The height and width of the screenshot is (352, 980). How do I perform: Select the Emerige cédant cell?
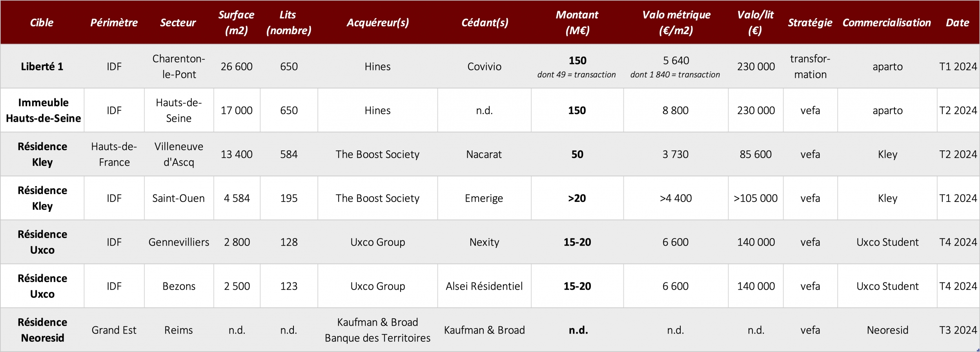coord(484,198)
